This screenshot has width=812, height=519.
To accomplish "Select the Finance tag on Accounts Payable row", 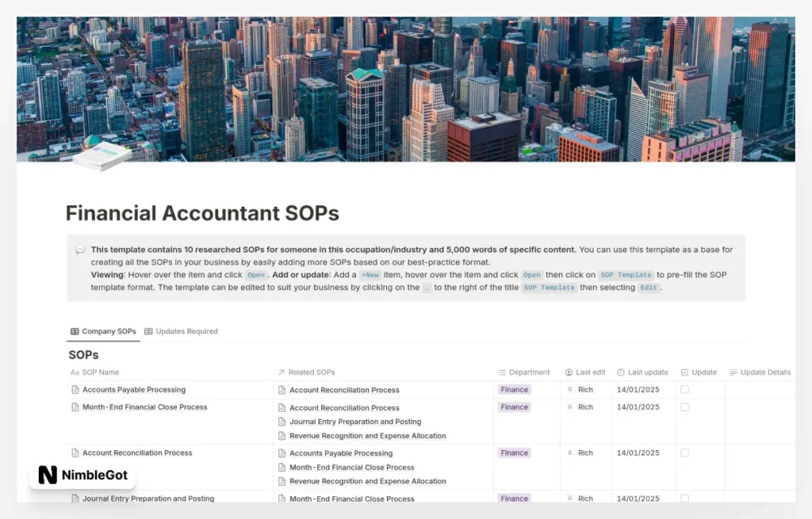I will click(x=514, y=389).
